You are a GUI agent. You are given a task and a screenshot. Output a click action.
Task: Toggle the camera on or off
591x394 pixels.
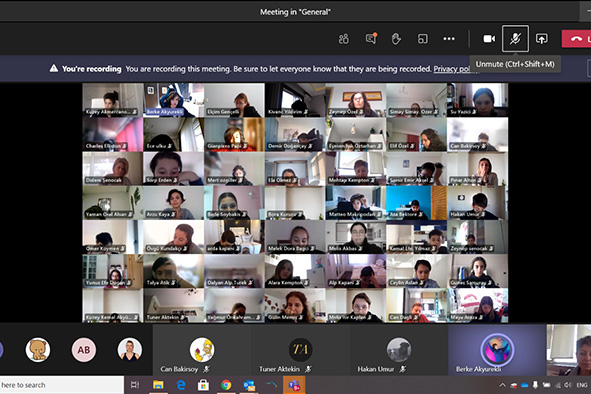click(489, 39)
